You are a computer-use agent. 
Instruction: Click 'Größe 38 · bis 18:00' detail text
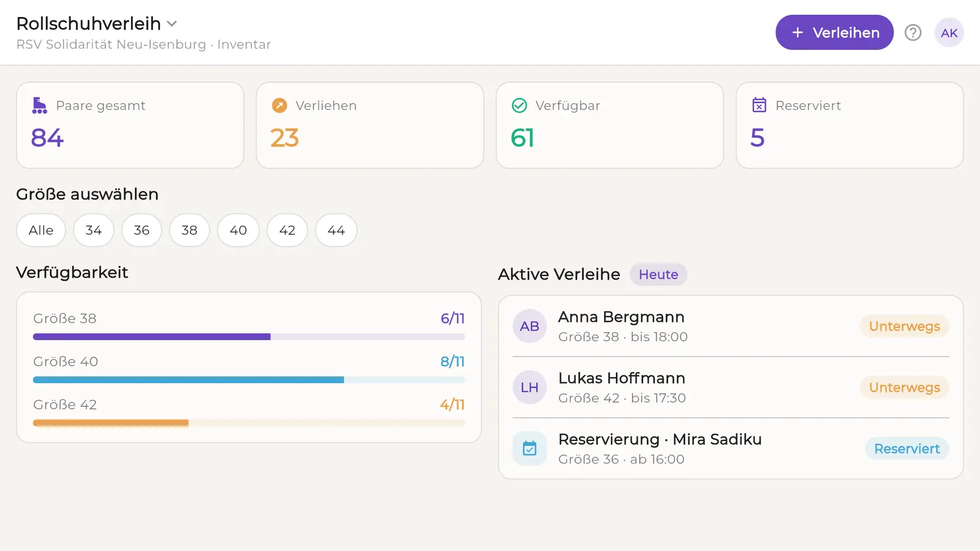pos(623,337)
